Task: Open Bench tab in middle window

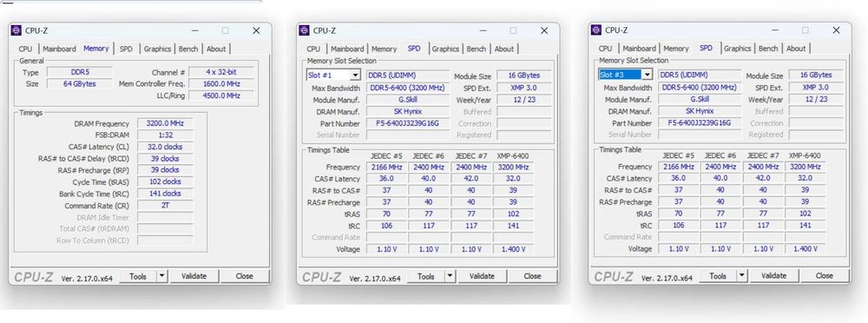Action: [476, 49]
